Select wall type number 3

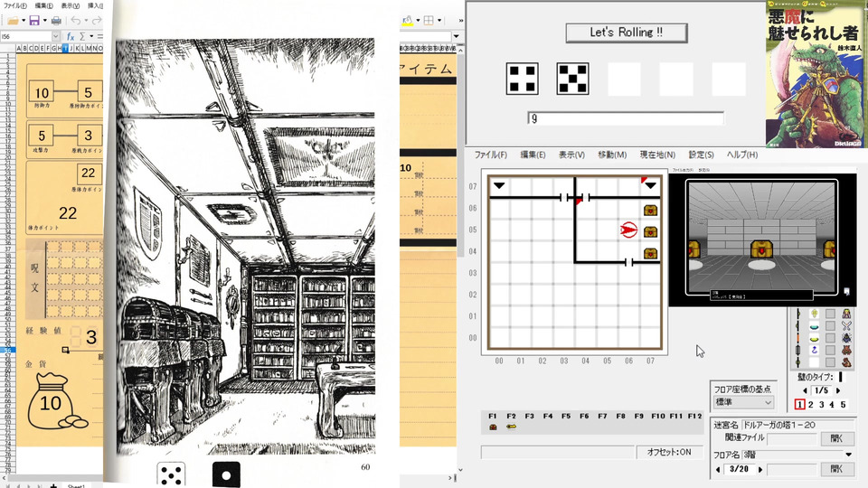822,405
